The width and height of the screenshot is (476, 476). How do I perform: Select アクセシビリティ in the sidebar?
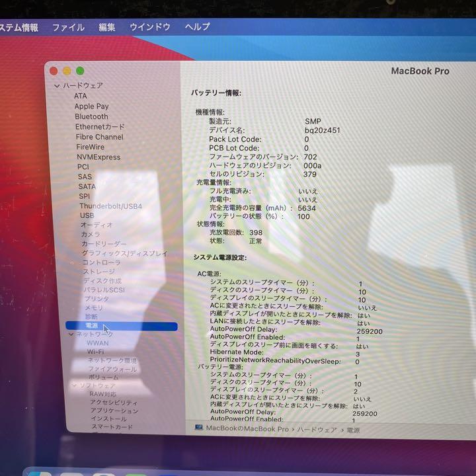[x=114, y=403]
